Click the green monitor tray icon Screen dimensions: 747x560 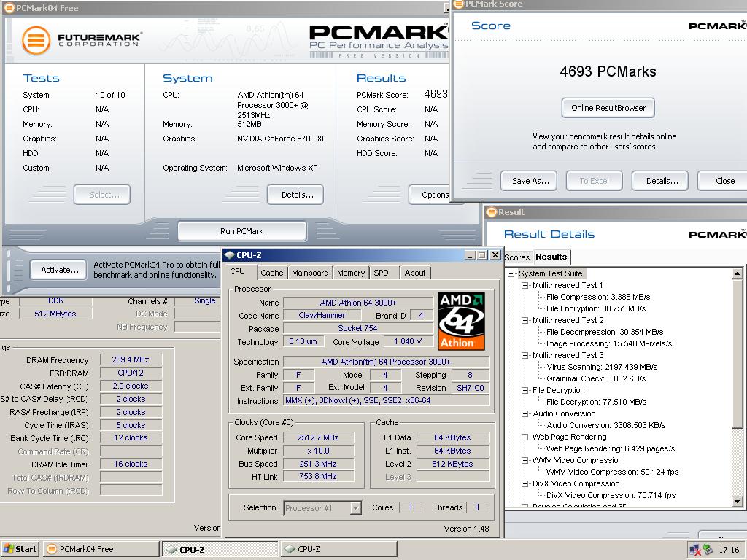pos(708,550)
